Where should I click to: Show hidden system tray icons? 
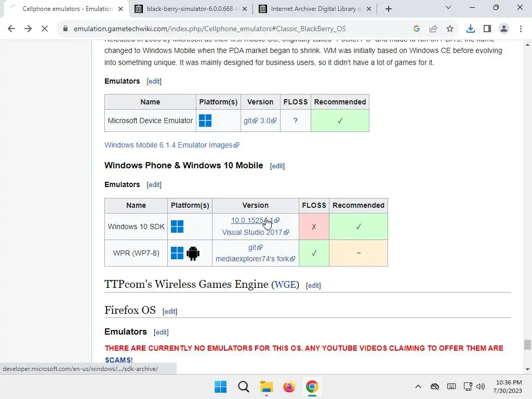point(418,387)
